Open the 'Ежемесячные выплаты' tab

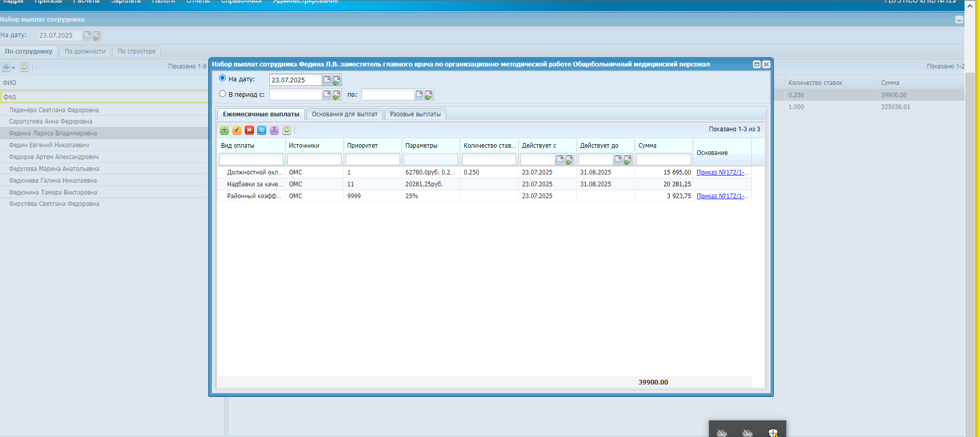261,114
